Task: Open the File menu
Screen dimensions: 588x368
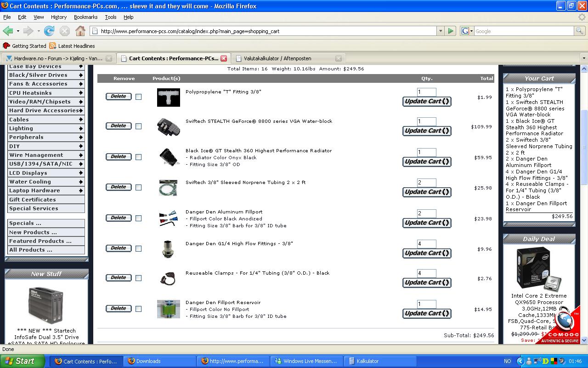Action: pyautogui.click(x=7, y=17)
